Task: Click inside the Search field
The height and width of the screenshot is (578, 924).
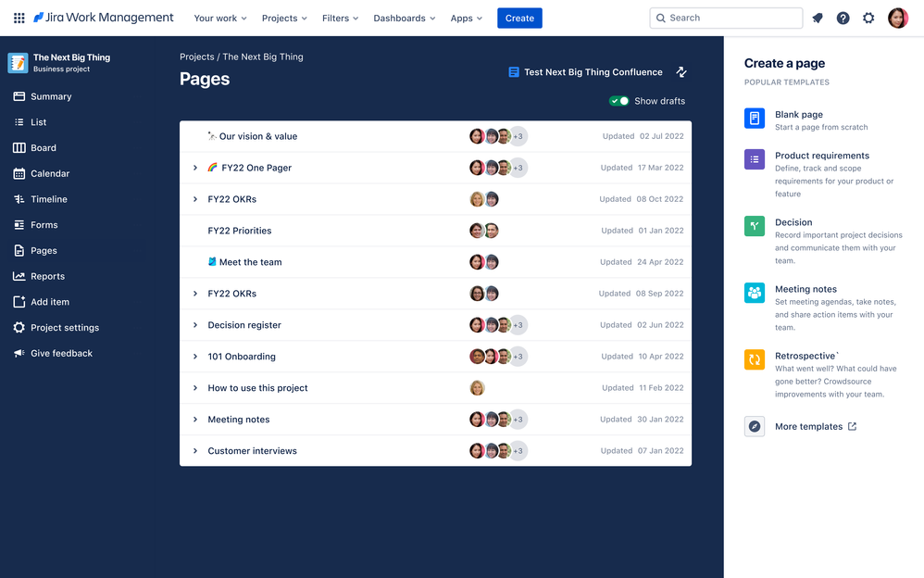Action: (x=726, y=19)
